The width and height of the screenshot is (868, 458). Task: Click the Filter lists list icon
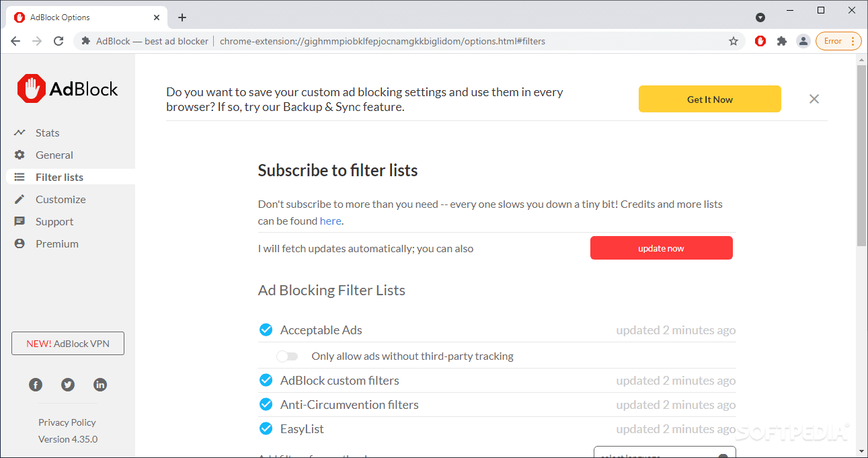click(19, 177)
